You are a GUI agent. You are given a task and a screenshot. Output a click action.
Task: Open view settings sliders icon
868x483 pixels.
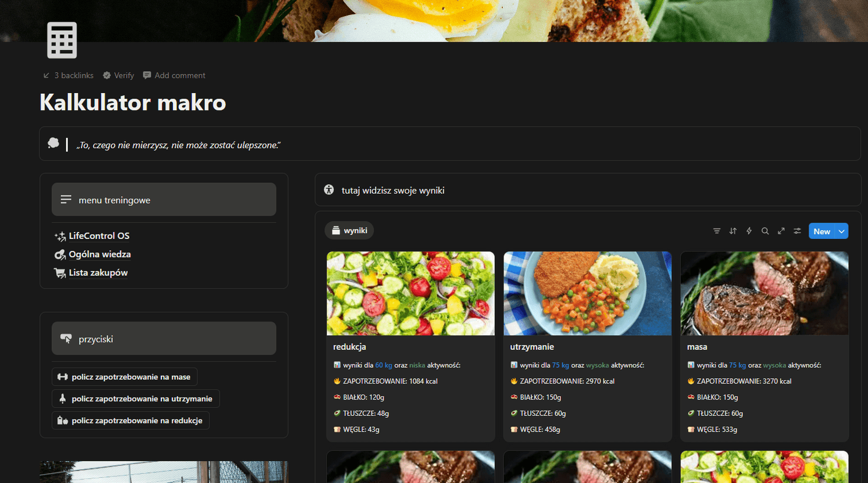(797, 231)
